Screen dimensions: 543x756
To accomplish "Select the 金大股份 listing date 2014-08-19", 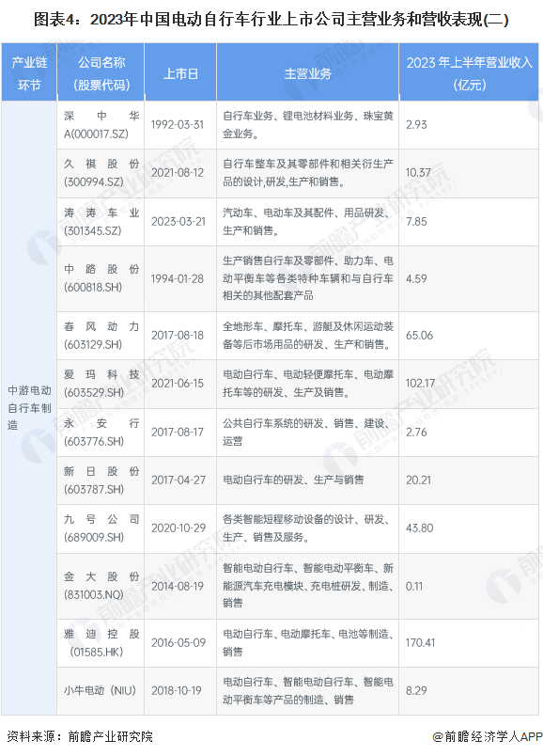I will click(178, 586).
